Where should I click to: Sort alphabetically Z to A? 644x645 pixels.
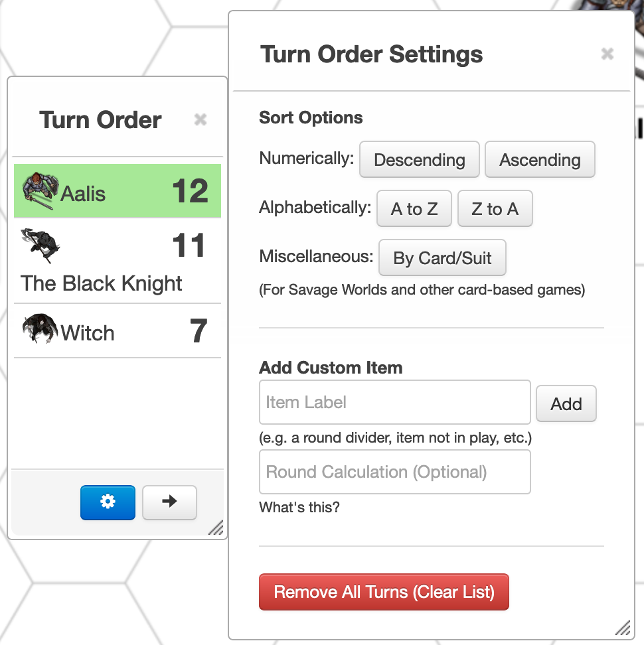click(495, 208)
